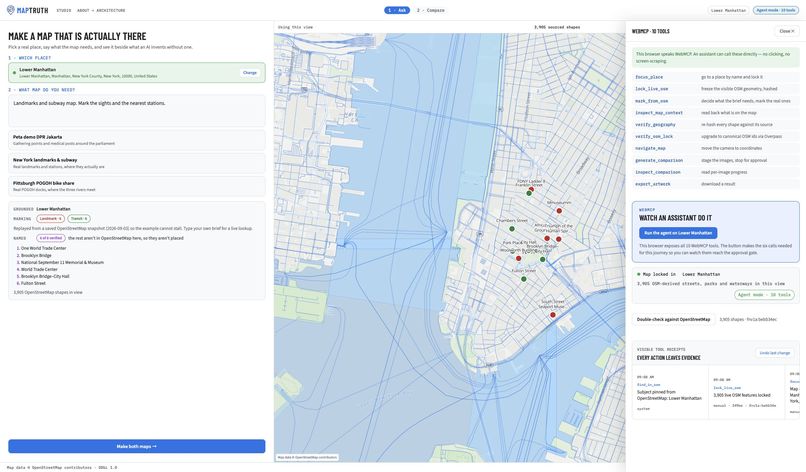Choose the Peta demo DPR Jakarta example
Screen dimensions: 806x472
pos(137,140)
